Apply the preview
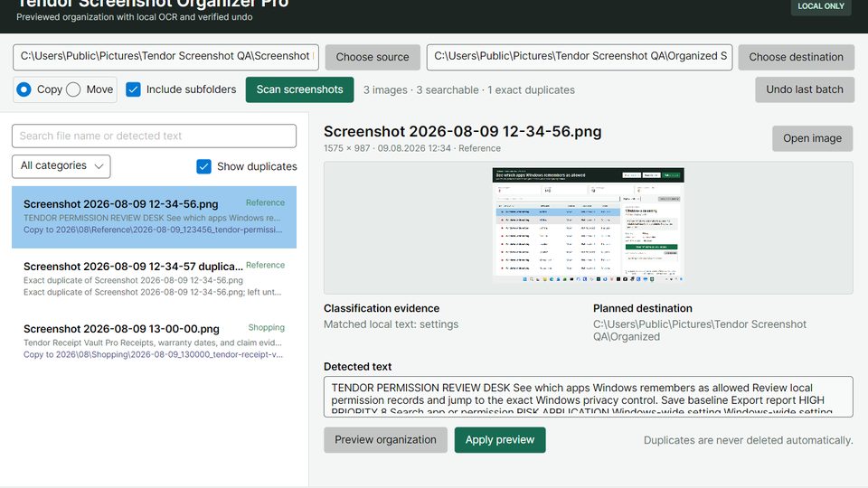This screenshot has height=488, width=868. [500, 440]
